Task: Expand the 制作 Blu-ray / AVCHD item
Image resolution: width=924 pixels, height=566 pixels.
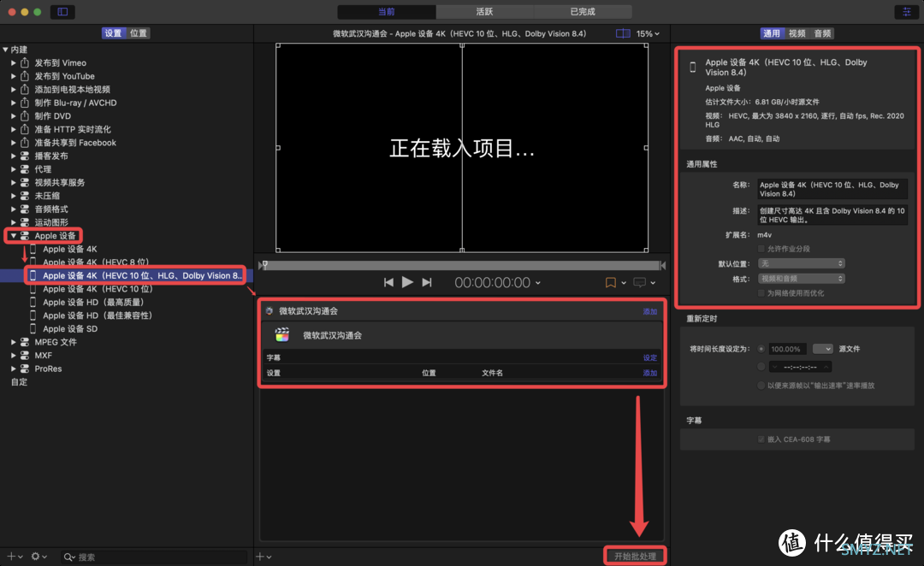Action: [x=14, y=103]
